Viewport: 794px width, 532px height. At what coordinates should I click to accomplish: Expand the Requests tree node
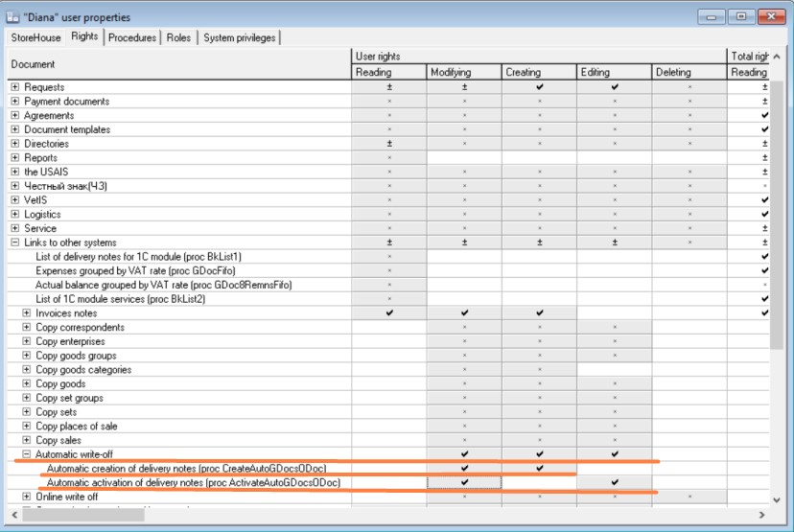point(15,87)
